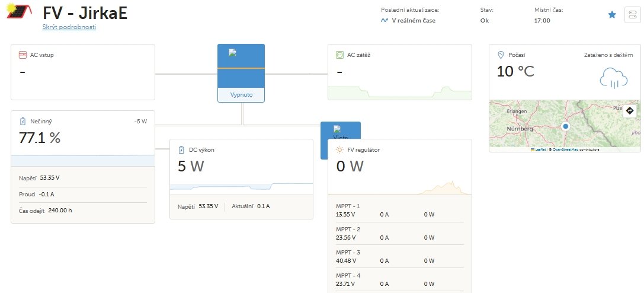This screenshot has height=293, width=644.
Task: Click the blue favorite star icon
Action: click(612, 15)
